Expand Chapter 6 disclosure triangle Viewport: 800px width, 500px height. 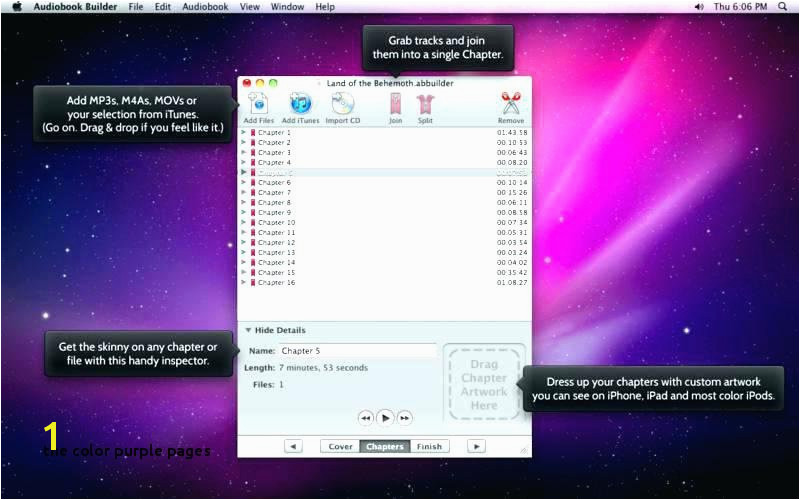pyautogui.click(x=243, y=182)
